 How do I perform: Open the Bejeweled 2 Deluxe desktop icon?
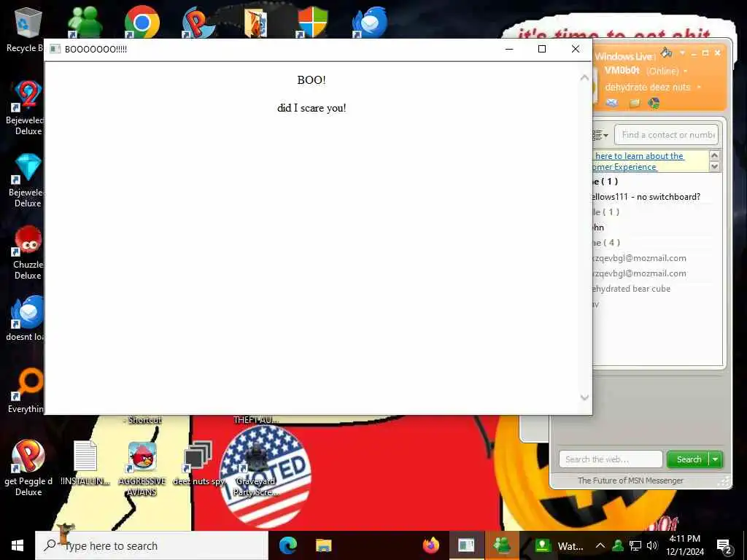pyautogui.click(x=27, y=108)
